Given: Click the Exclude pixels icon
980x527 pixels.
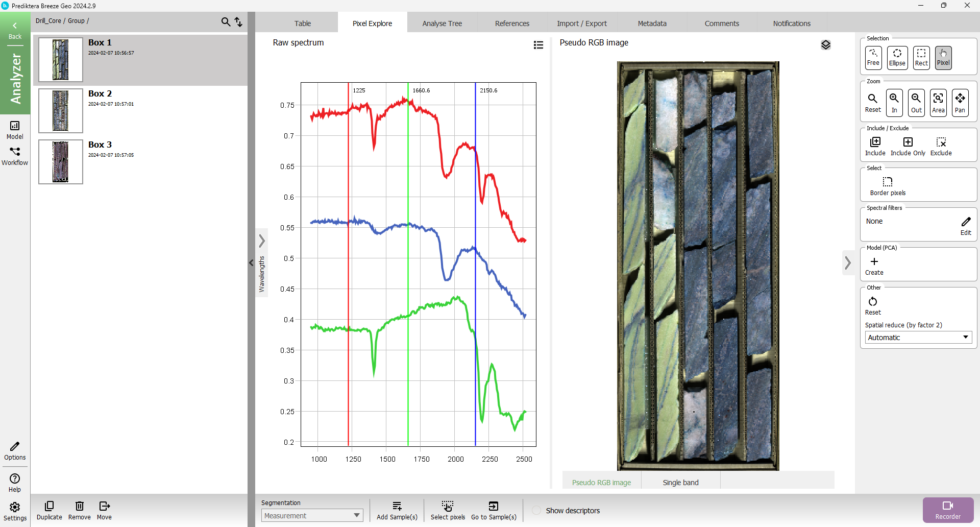Looking at the screenshot, I should [x=941, y=146].
